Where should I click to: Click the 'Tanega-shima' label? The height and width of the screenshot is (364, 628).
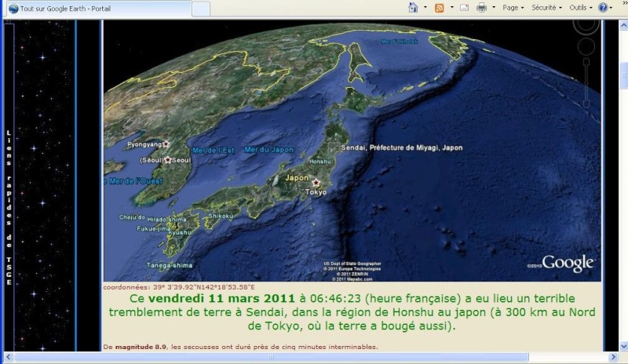[x=170, y=265]
